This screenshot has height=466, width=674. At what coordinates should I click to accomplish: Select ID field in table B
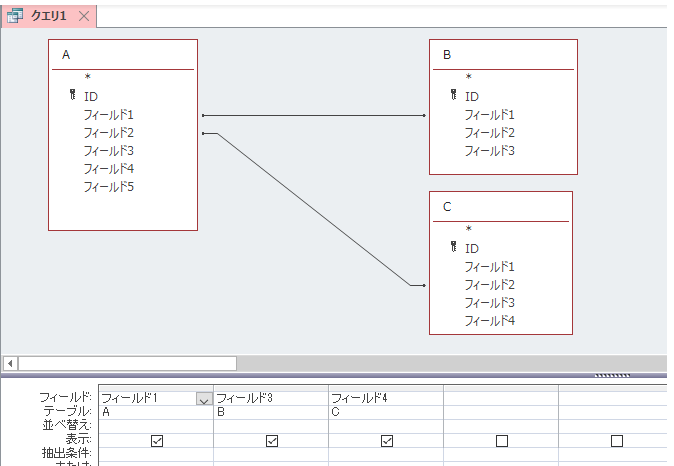coord(472,96)
